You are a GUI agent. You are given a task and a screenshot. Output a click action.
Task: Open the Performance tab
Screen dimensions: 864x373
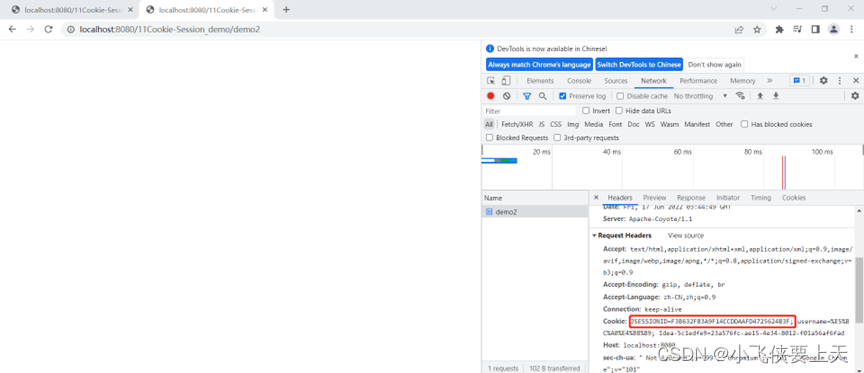click(698, 81)
